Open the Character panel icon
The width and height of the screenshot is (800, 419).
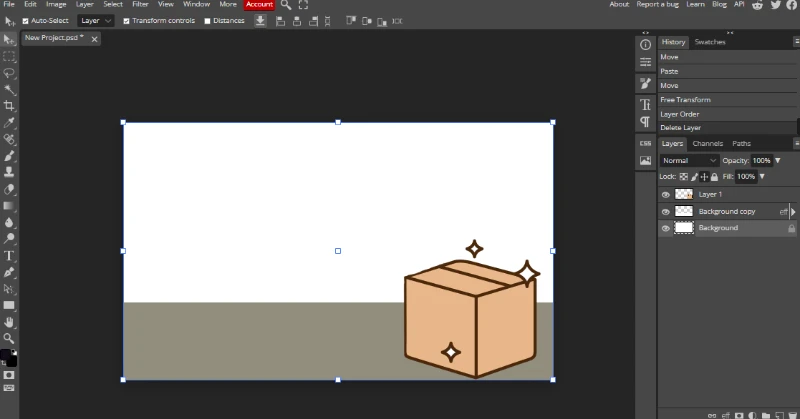point(645,105)
